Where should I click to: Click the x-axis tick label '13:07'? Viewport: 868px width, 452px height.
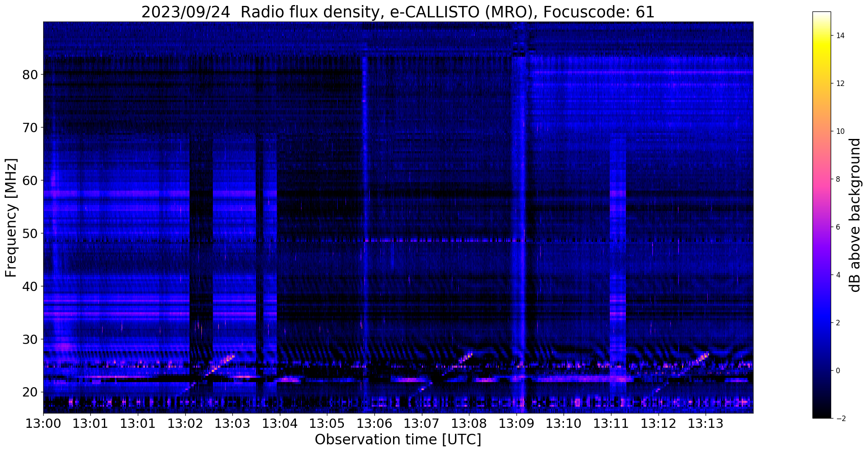pyautogui.click(x=422, y=423)
